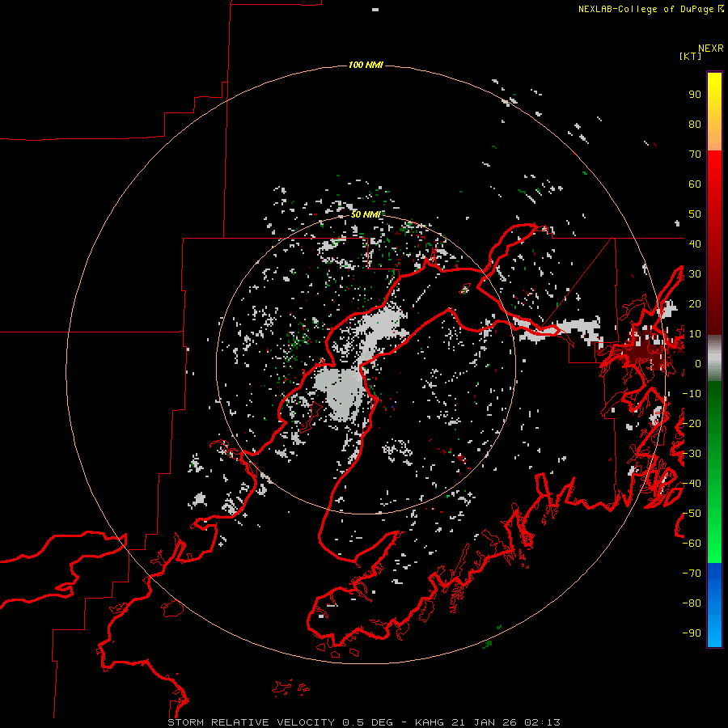Click the NEXR label above the color scale

click(711, 49)
